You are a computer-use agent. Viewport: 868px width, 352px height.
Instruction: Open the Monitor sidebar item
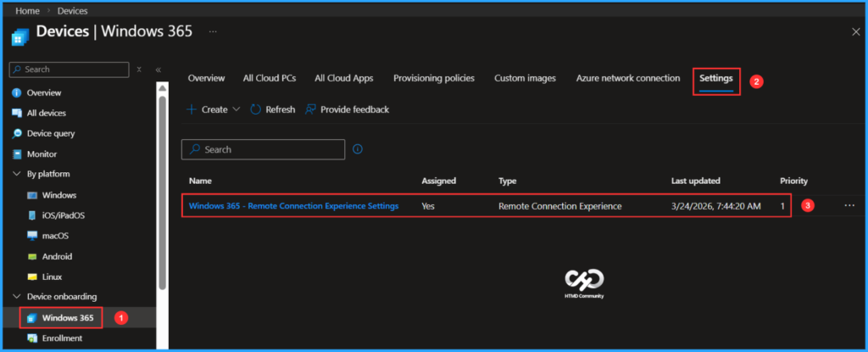click(x=42, y=154)
